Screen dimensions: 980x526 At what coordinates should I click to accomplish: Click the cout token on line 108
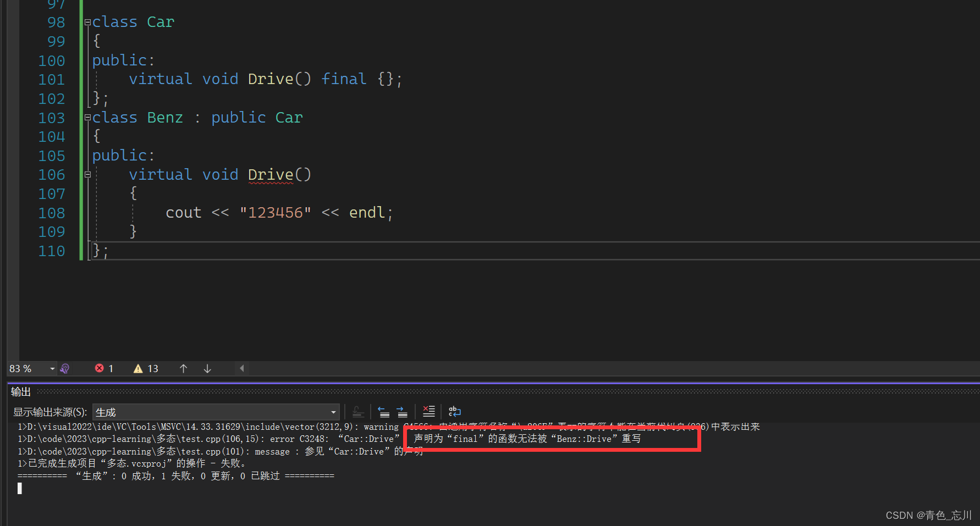click(184, 213)
